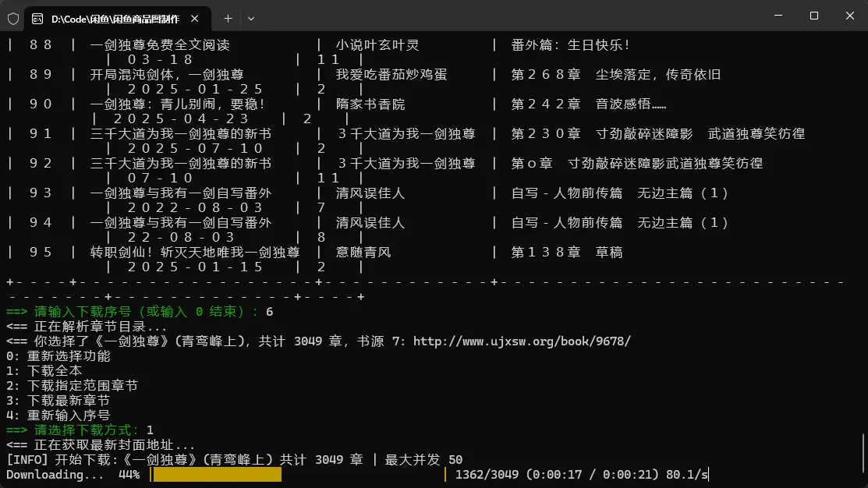Click chapter 第242章 音波感悟
The image size is (868, 488).
[x=589, y=104]
